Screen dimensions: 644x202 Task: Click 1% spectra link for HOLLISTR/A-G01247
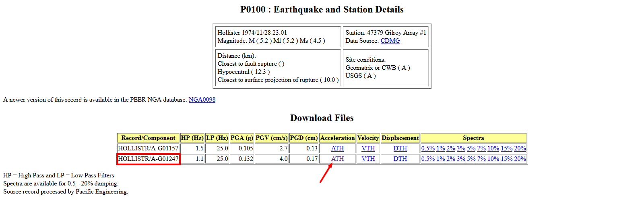(x=440, y=159)
